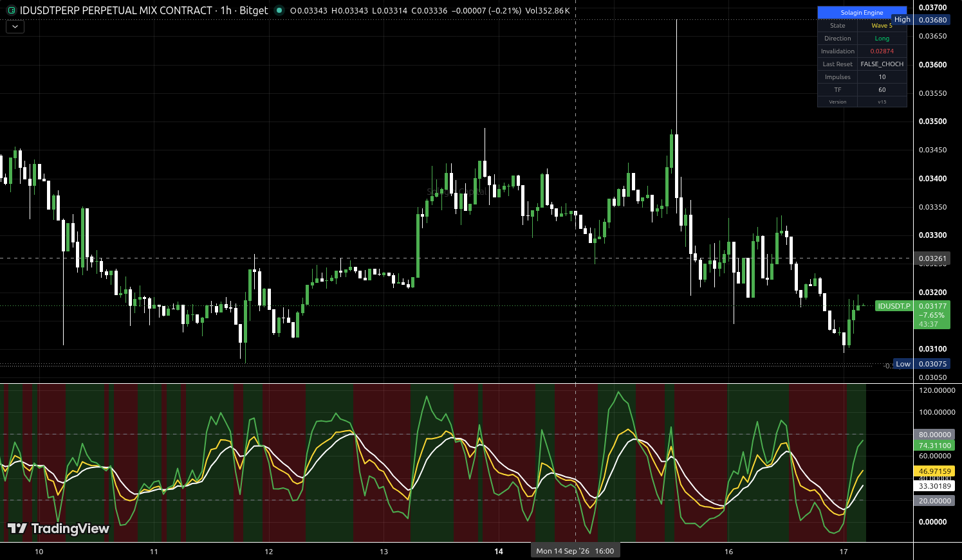Click the Mon 14 Sep '26 16:00 time label
This screenshot has height=560, width=962.
click(575, 551)
